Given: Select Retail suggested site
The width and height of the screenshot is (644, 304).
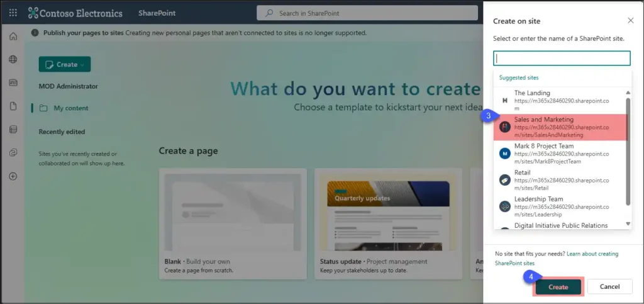Looking at the screenshot, I should [x=560, y=180].
